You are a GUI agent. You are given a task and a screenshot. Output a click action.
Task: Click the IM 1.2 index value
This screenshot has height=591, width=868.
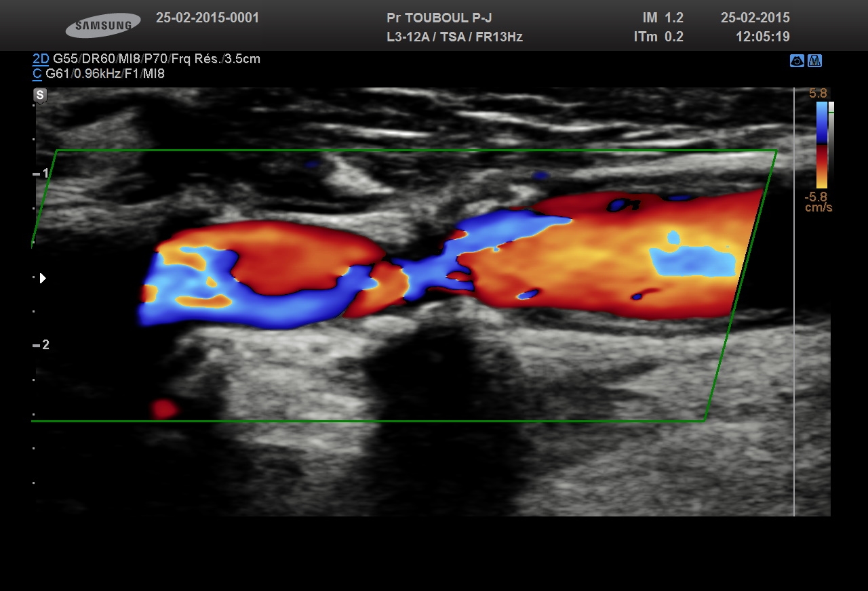point(663,18)
